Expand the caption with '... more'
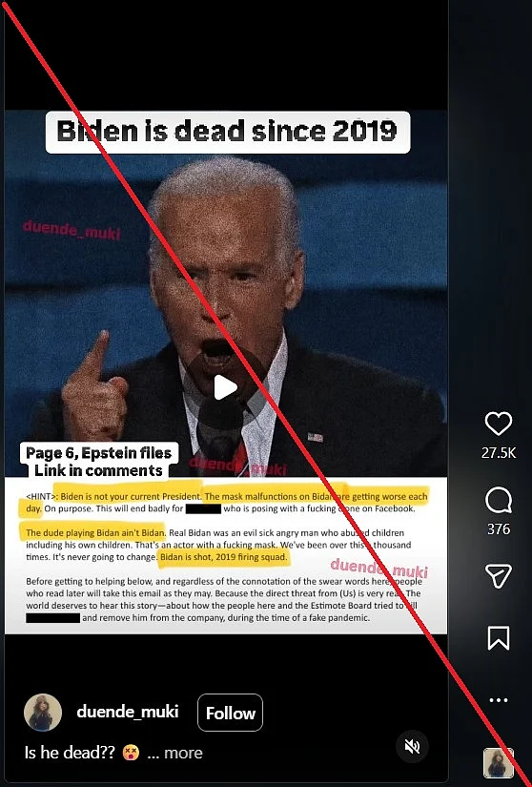This screenshot has height=787, width=532. [175, 753]
